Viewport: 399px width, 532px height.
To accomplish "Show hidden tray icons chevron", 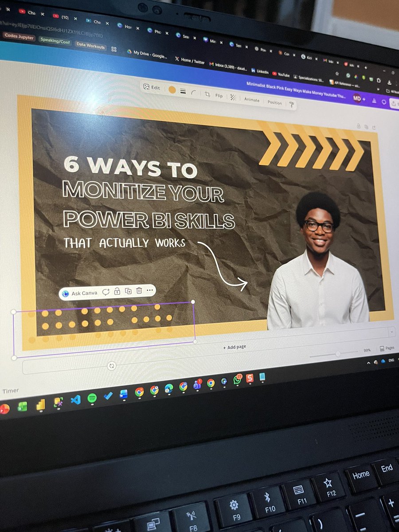I will pos(369,362).
